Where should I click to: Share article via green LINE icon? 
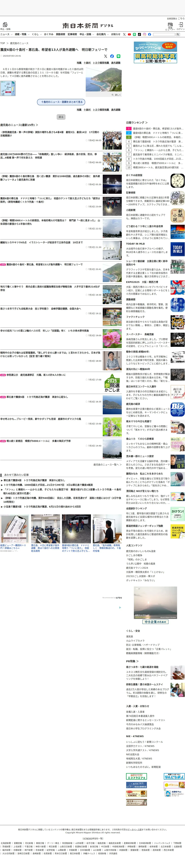click(118, 56)
